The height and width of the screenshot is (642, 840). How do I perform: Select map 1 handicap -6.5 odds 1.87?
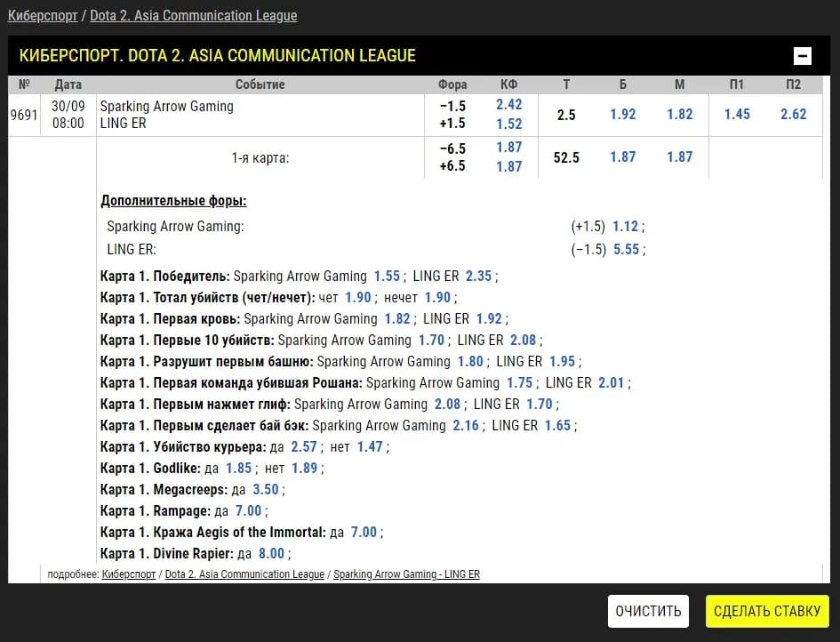click(509, 148)
